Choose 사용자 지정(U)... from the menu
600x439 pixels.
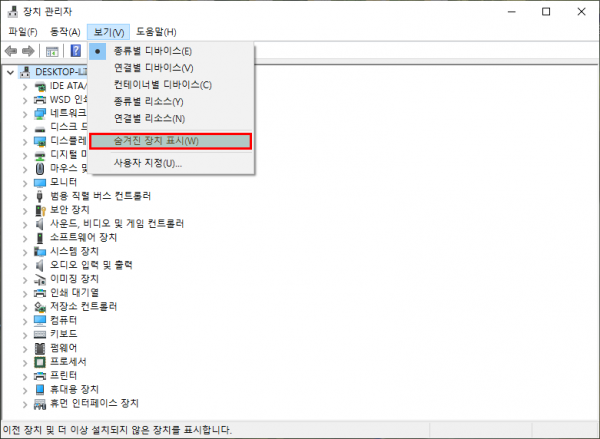pyautogui.click(x=147, y=163)
